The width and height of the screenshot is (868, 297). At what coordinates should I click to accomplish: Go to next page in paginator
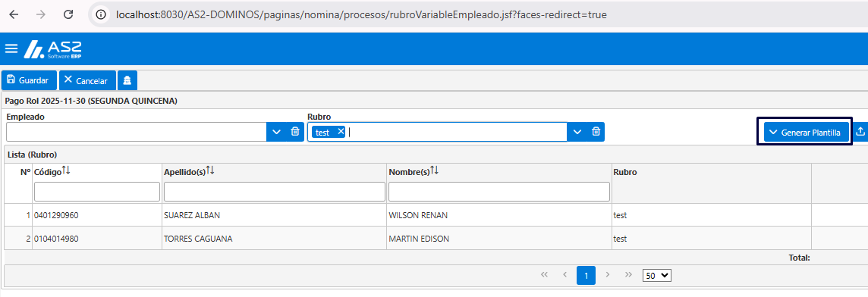(608, 275)
